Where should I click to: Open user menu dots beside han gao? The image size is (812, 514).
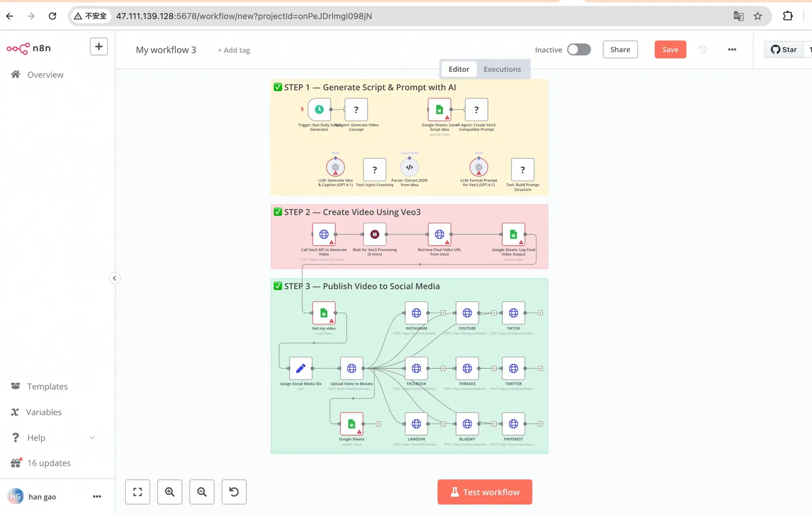97,497
